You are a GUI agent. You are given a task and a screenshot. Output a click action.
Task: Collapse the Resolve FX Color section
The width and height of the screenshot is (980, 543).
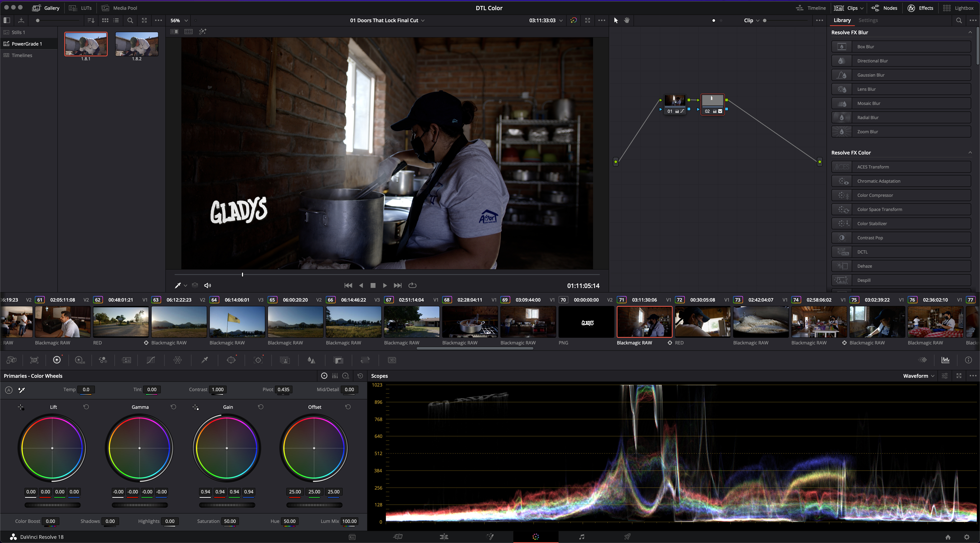(x=970, y=153)
